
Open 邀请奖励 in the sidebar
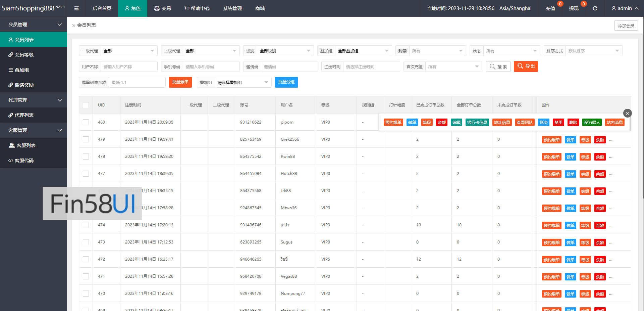pos(24,85)
